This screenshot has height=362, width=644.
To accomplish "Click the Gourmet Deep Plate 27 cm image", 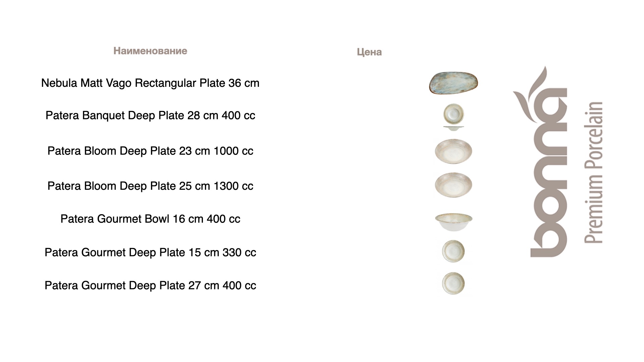I will click(453, 284).
